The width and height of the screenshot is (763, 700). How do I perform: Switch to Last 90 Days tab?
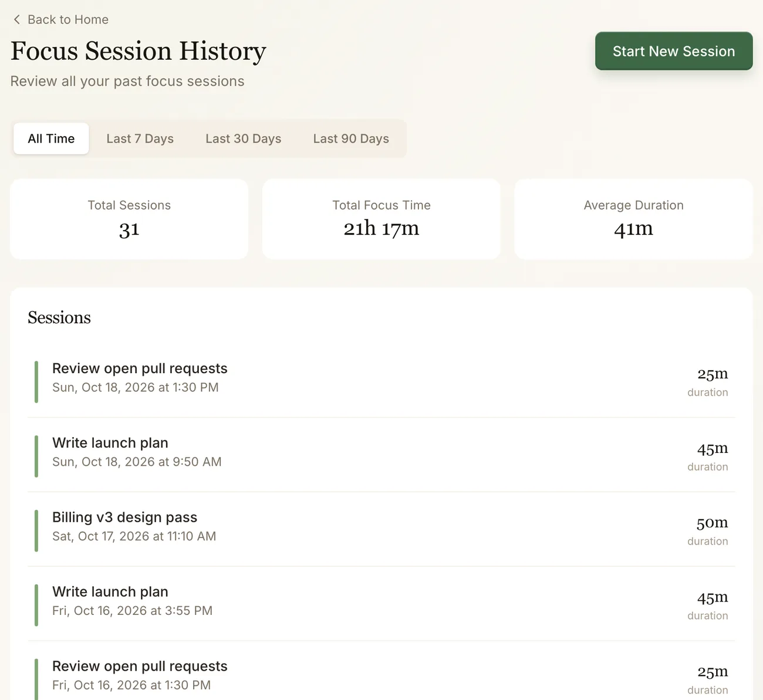coord(351,138)
